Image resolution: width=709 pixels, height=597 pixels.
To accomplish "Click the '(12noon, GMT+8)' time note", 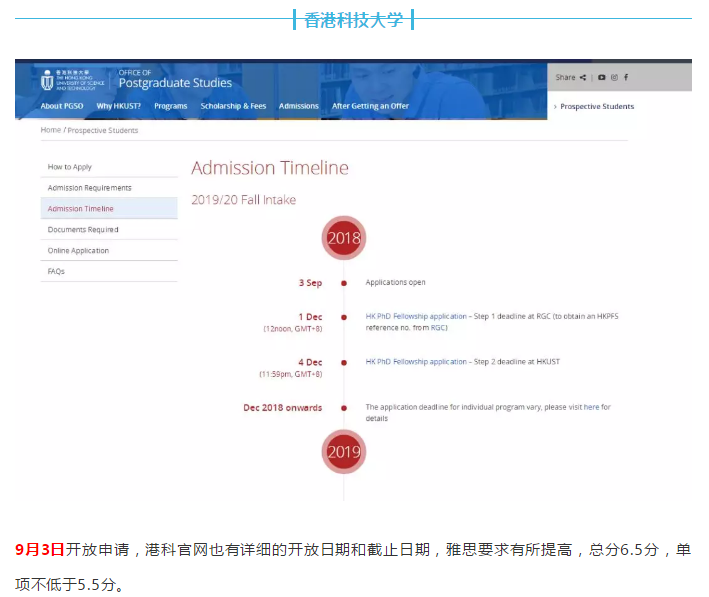I will [293, 329].
